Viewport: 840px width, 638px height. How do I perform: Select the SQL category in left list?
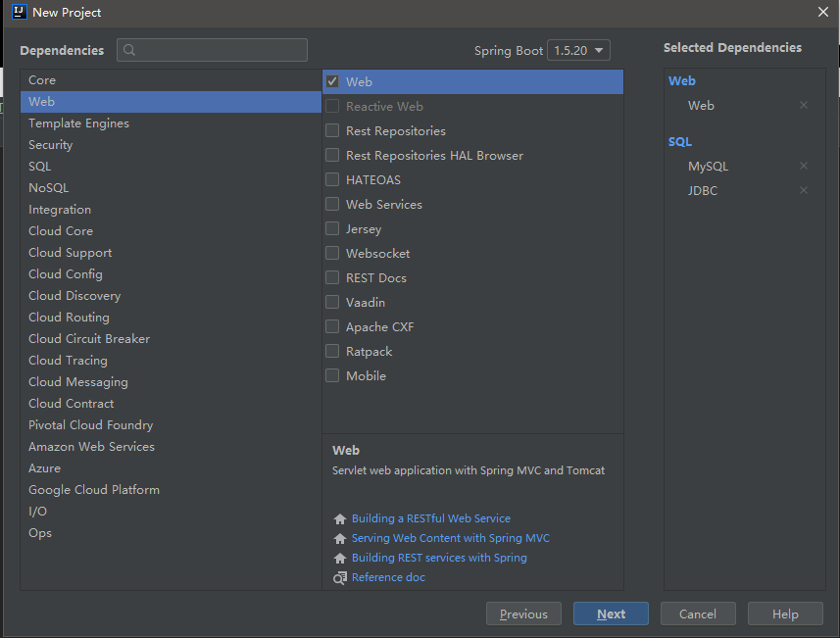click(171, 166)
